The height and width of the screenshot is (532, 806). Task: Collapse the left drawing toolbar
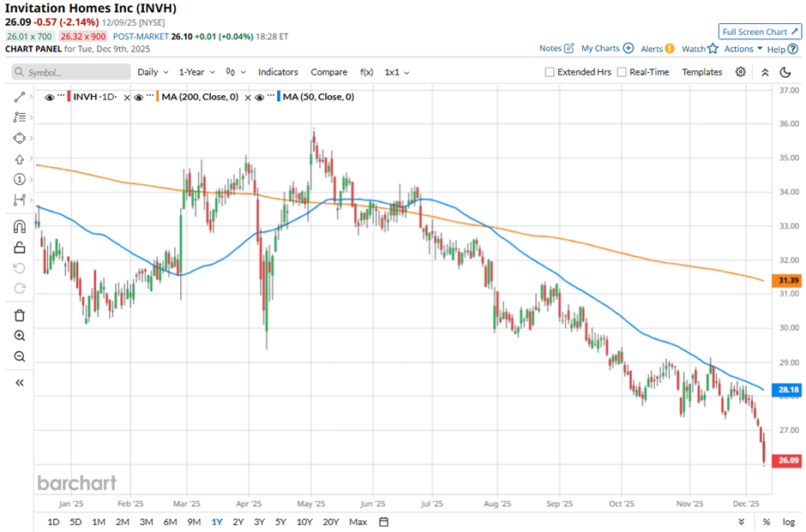pos(19,383)
